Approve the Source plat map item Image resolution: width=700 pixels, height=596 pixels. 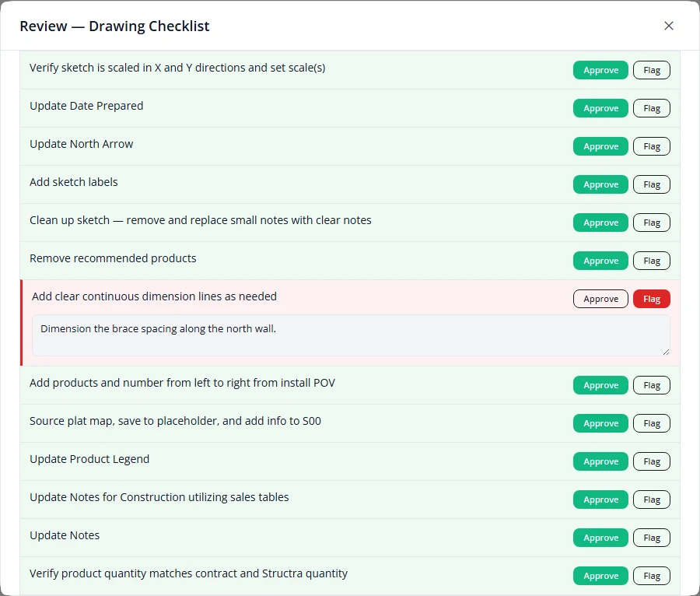(x=600, y=423)
